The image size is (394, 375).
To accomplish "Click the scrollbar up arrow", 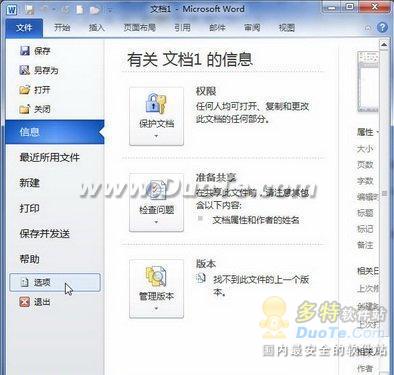I will coord(384,45).
